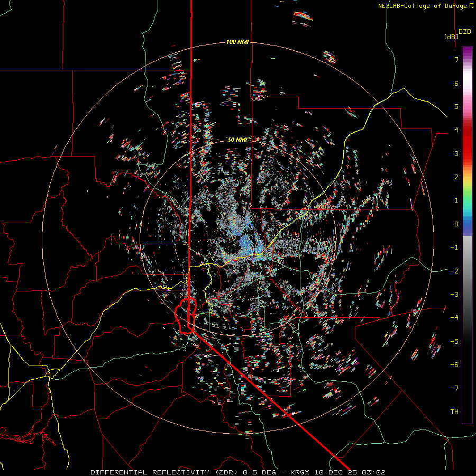Click the 0 dB value on color scale
Image resolution: width=476 pixels, height=476 pixels.
pyautogui.click(x=456, y=224)
